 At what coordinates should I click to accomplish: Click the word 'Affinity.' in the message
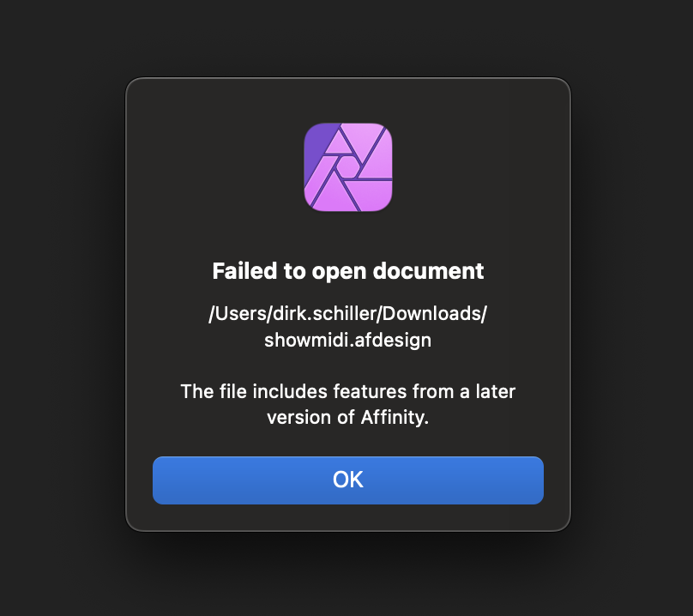(x=395, y=418)
